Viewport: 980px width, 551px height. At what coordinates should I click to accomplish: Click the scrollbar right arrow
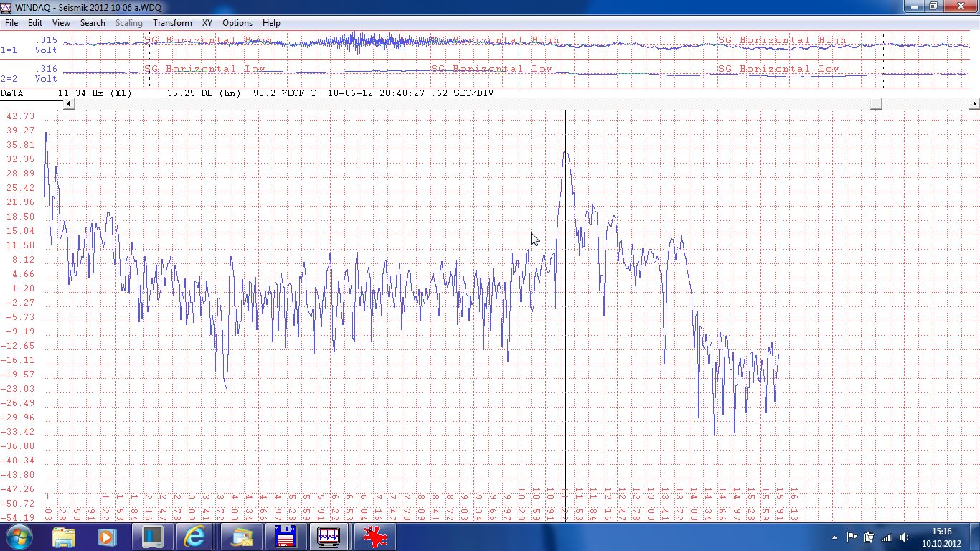[x=974, y=104]
